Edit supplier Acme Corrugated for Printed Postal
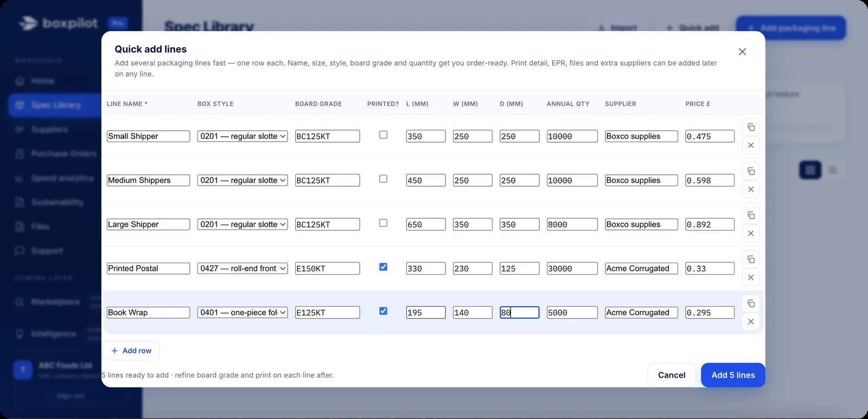This screenshot has height=419, width=868. [641, 268]
